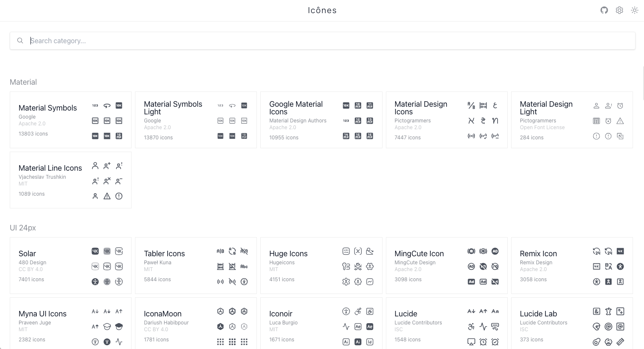Click the AD circle icon in MingCute Icon card
The image size is (644, 349).
(495, 251)
